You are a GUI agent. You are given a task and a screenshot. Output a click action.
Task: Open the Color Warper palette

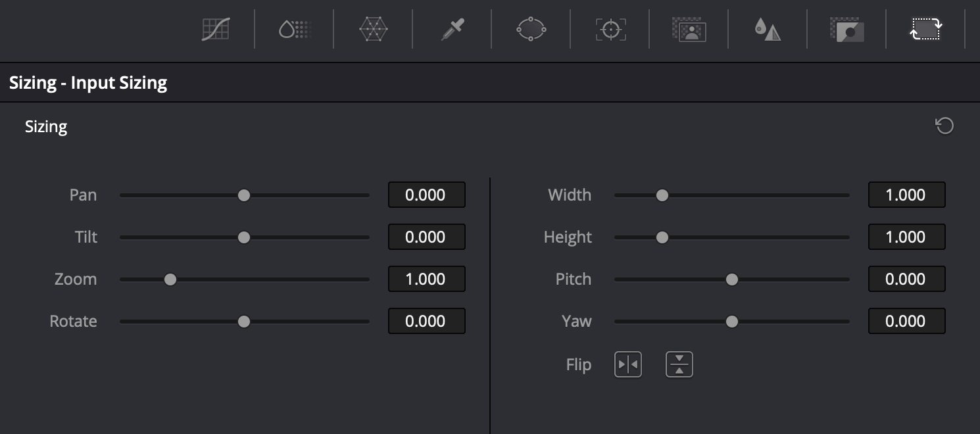(x=293, y=29)
